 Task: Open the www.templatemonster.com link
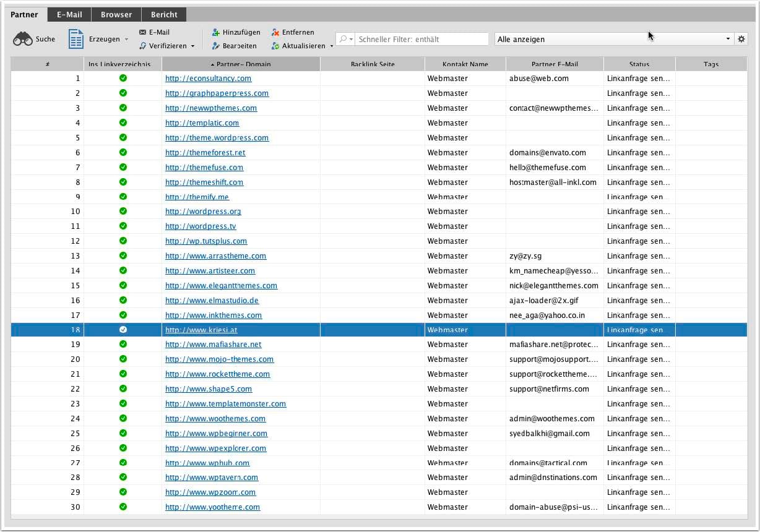[225, 404]
